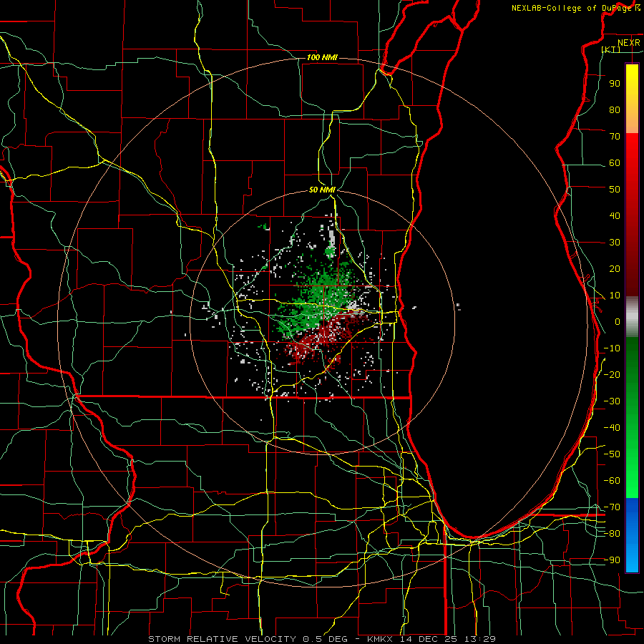The width and height of the screenshot is (644, 644).
Task: Click the -80 tick label on velocity scale
Action: [x=612, y=534]
